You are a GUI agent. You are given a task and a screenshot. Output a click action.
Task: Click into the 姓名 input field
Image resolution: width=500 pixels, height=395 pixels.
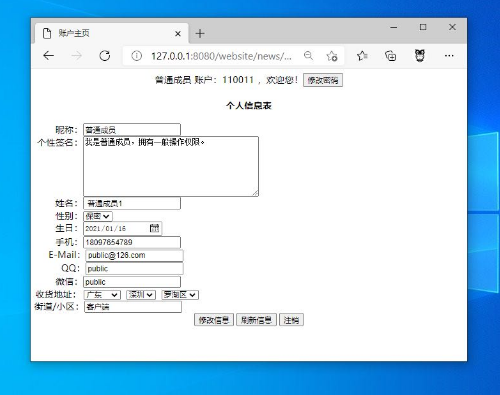tap(132, 203)
